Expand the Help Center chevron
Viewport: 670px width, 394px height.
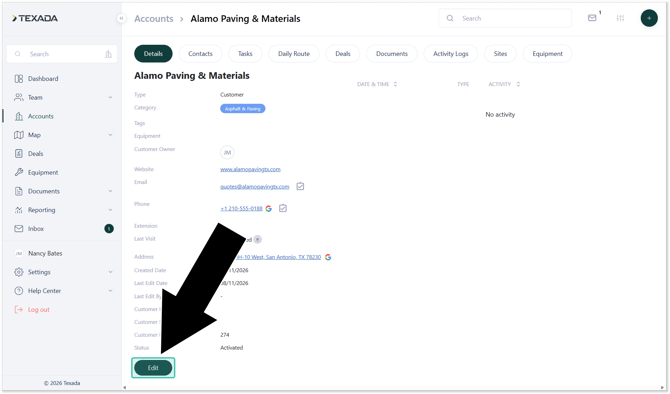point(110,291)
